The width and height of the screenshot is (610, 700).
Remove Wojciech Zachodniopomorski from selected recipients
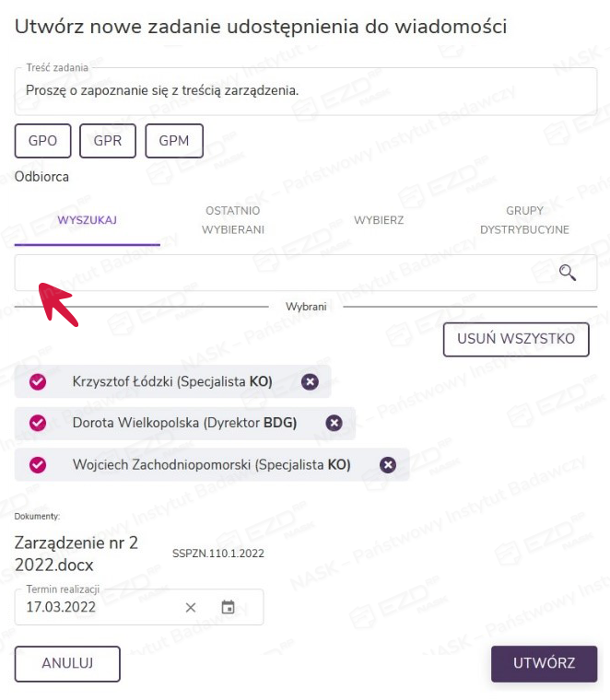[388, 465]
